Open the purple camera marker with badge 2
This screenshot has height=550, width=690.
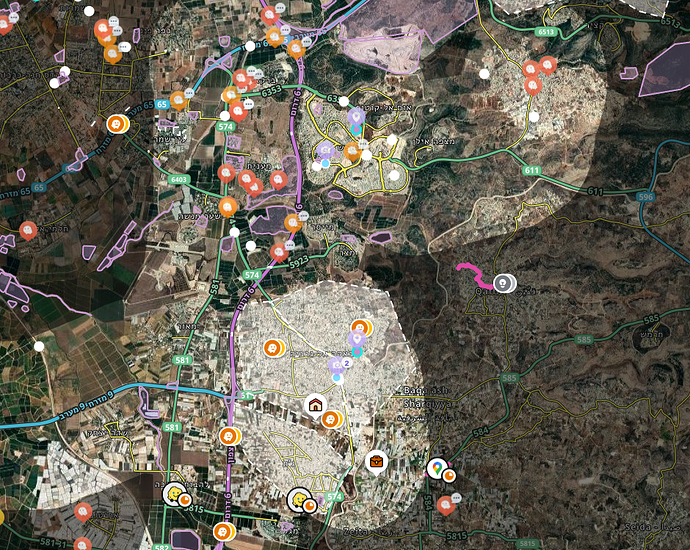tap(338, 366)
